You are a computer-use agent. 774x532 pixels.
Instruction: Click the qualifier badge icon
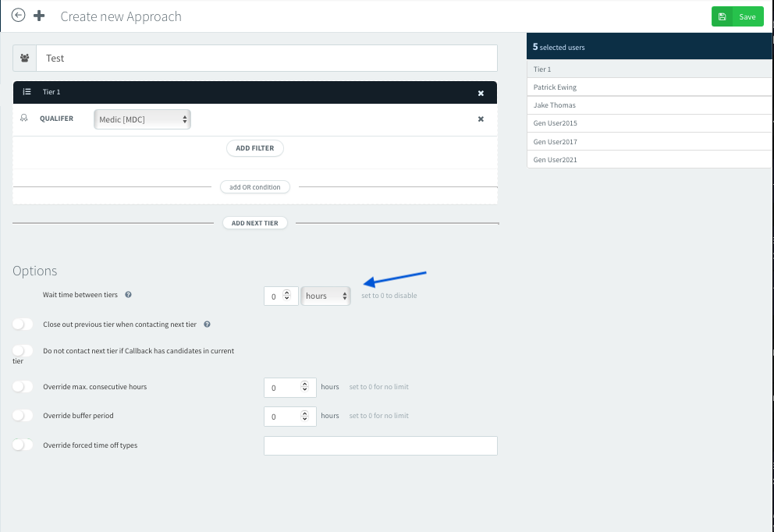click(23, 118)
